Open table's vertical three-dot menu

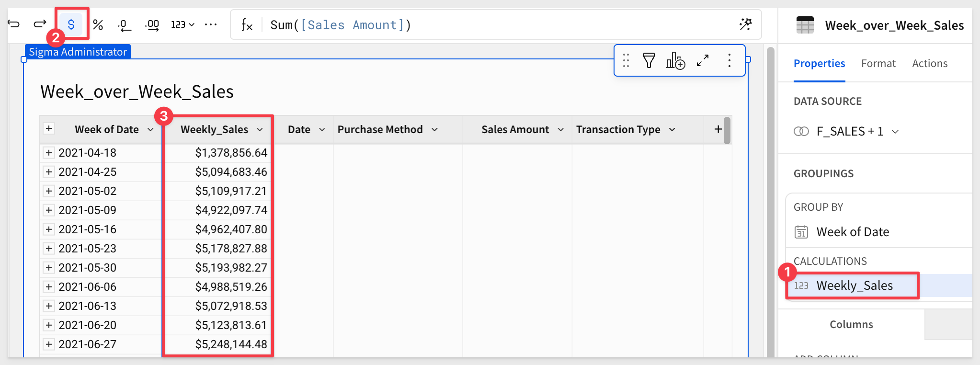pyautogui.click(x=729, y=61)
